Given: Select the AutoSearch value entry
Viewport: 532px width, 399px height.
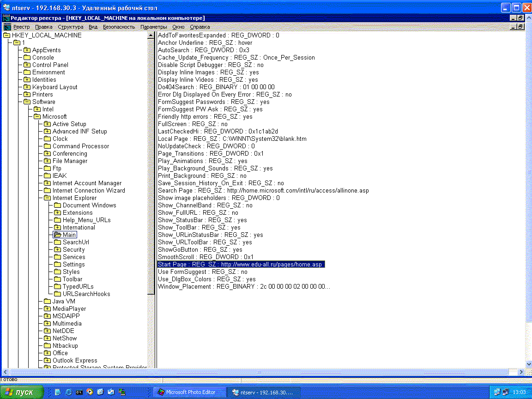Looking at the screenshot, I should pyautogui.click(x=204, y=50).
